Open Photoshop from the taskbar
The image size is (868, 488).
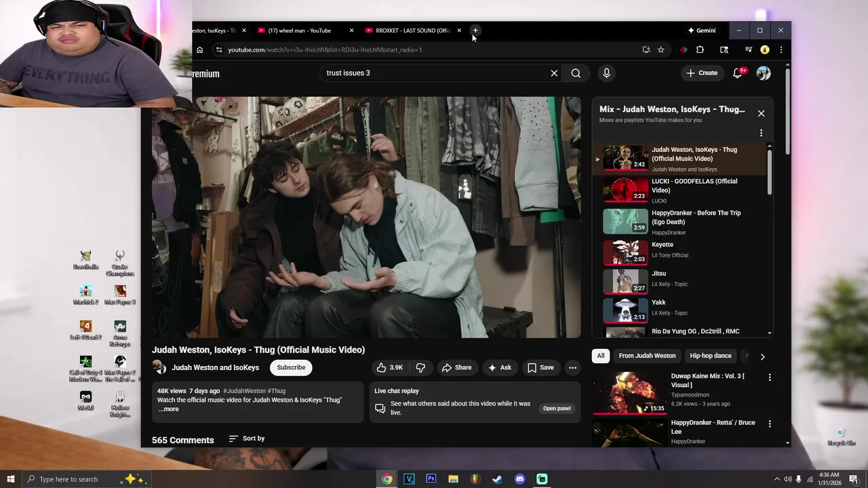pyautogui.click(x=431, y=479)
